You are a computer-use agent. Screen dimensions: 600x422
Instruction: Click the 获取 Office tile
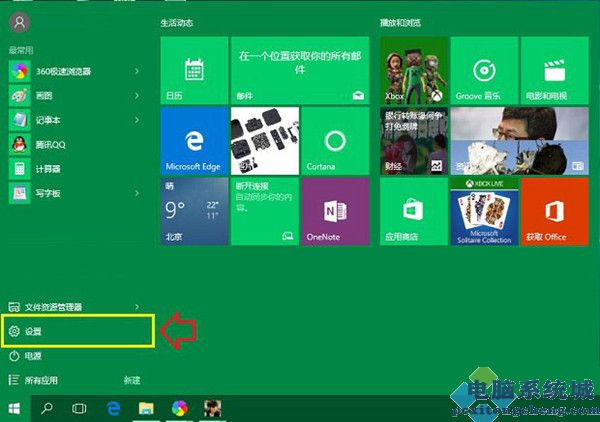point(554,211)
